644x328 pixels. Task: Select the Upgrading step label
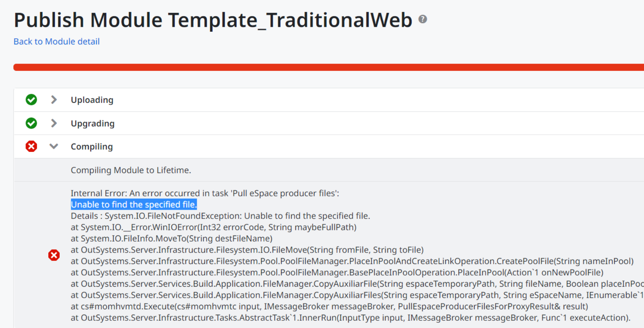click(93, 124)
